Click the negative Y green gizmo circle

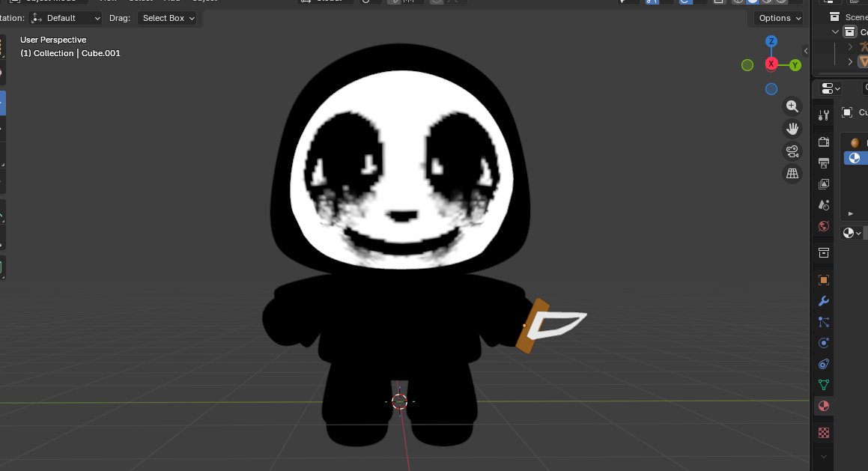pyautogui.click(x=747, y=65)
